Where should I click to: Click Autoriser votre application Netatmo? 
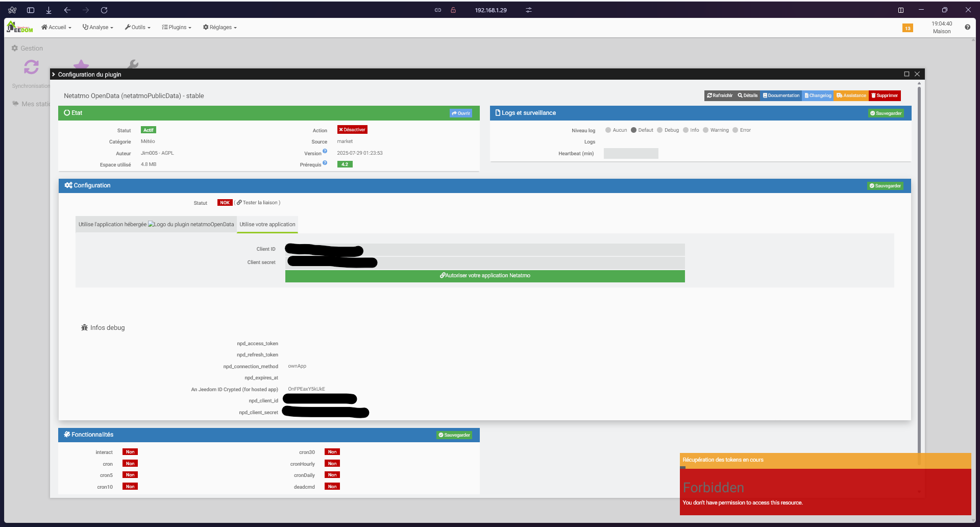[x=485, y=276]
